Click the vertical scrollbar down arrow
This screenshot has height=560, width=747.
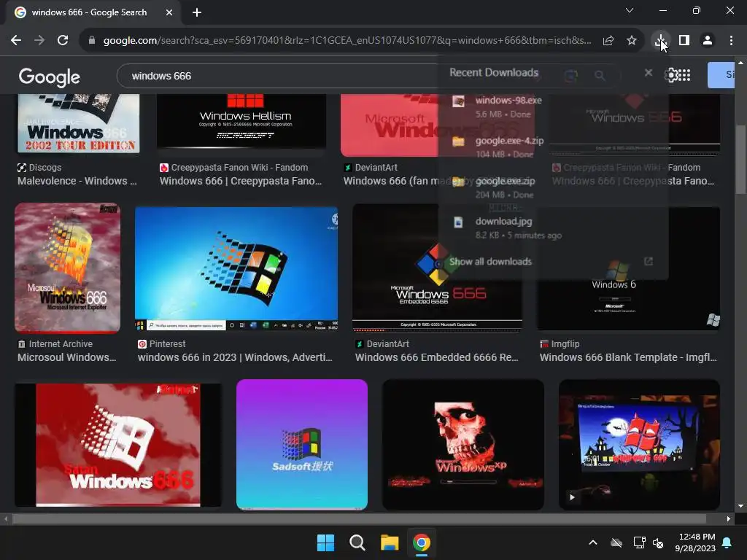click(x=740, y=506)
